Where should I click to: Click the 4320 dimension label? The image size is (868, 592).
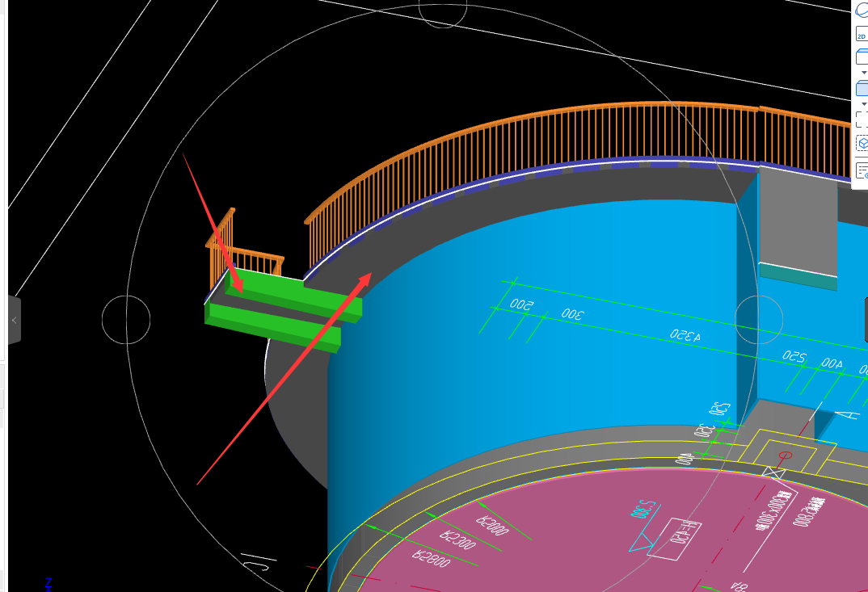(x=685, y=335)
